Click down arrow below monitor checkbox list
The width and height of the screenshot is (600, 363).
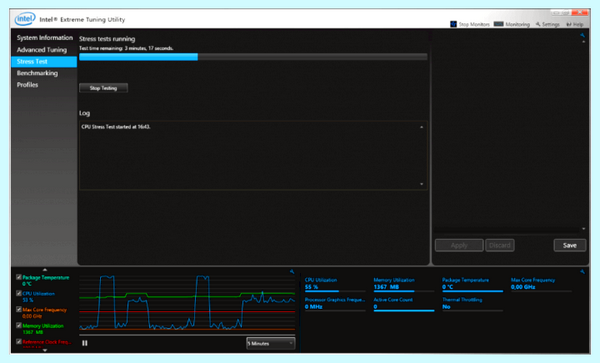coord(45,350)
